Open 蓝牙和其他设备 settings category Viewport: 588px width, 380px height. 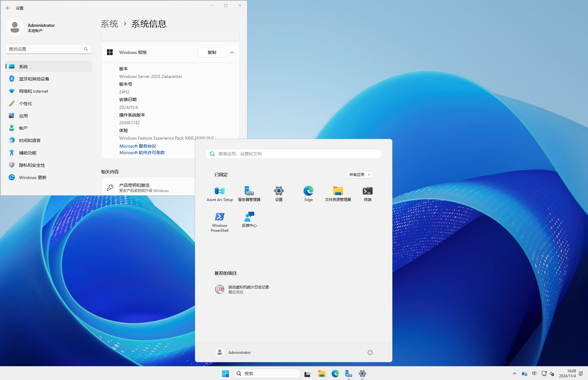point(48,79)
